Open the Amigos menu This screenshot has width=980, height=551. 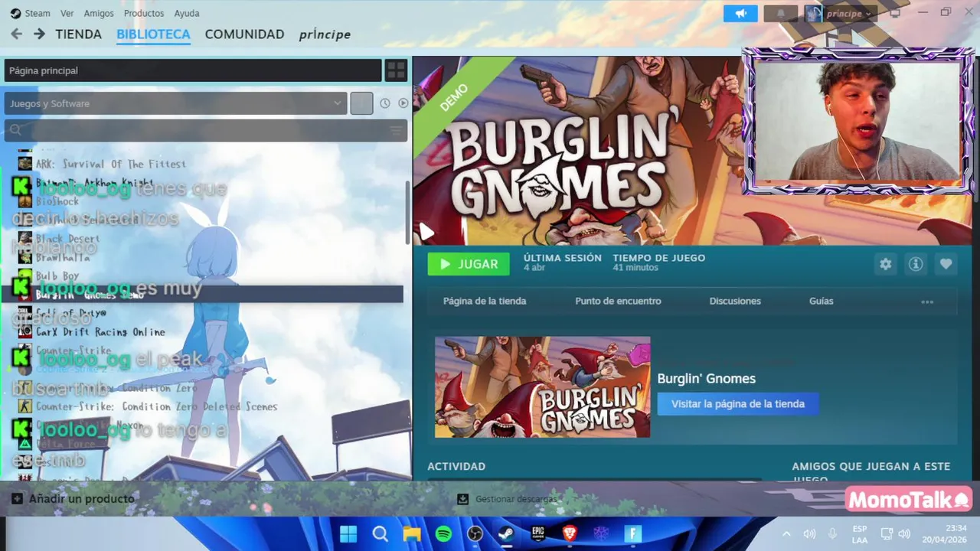pyautogui.click(x=99, y=13)
